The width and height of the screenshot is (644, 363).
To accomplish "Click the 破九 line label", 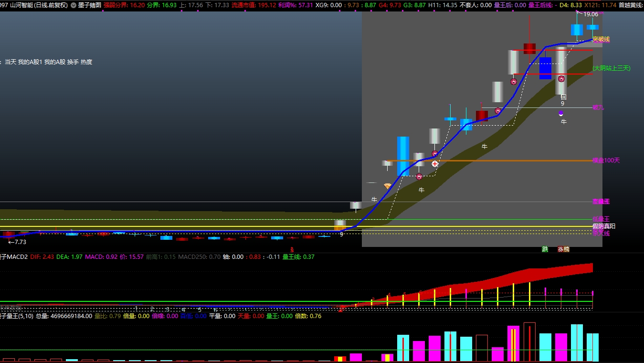I will tap(598, 107).
